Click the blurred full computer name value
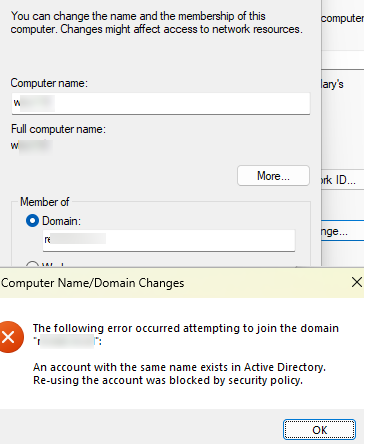Screen dimensions: 366x444 pyautogui.click(x=32, y=146)
